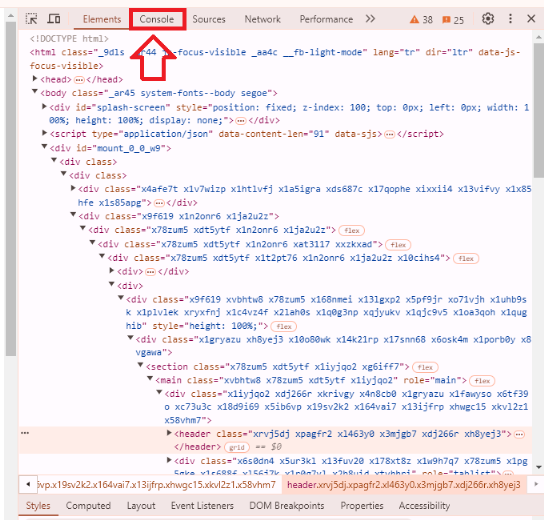Viewport: 544px width, 520px height.
Task: Click the DOM tree scrollbar down arrow
Action: [x=538, y=467]
